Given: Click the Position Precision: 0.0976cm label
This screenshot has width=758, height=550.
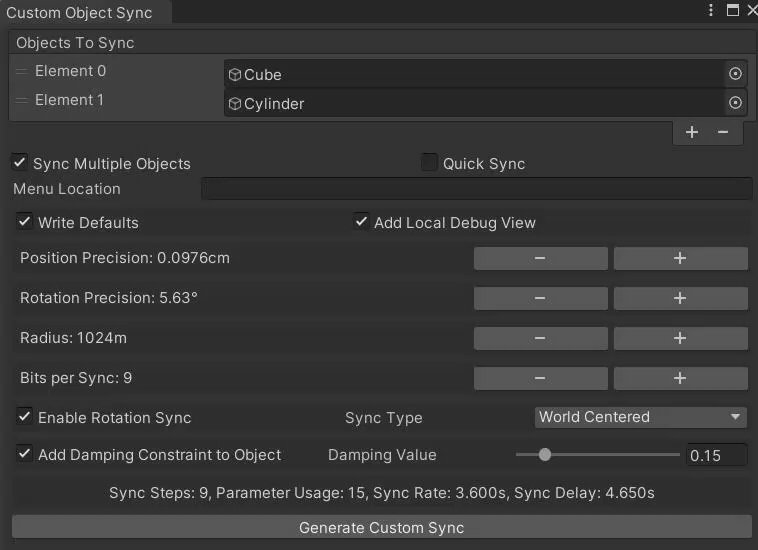Looking at the screenshot, I should pos(125,258).
